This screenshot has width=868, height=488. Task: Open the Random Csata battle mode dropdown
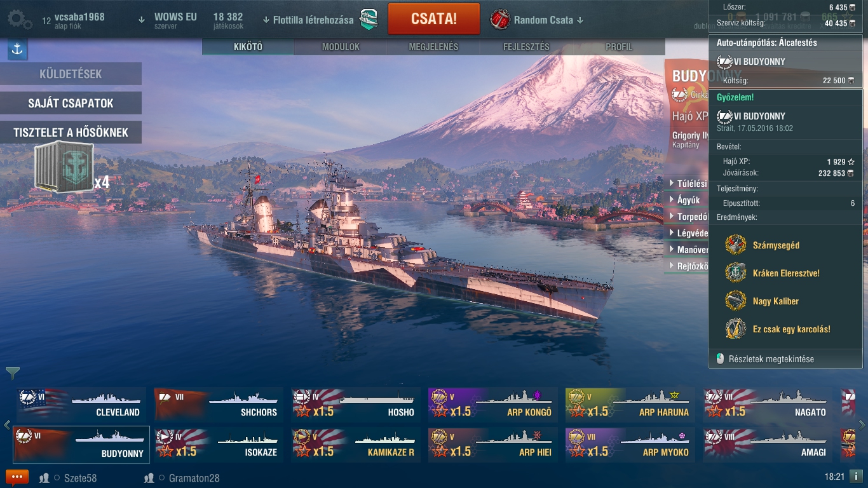click(x=548, y=20)
